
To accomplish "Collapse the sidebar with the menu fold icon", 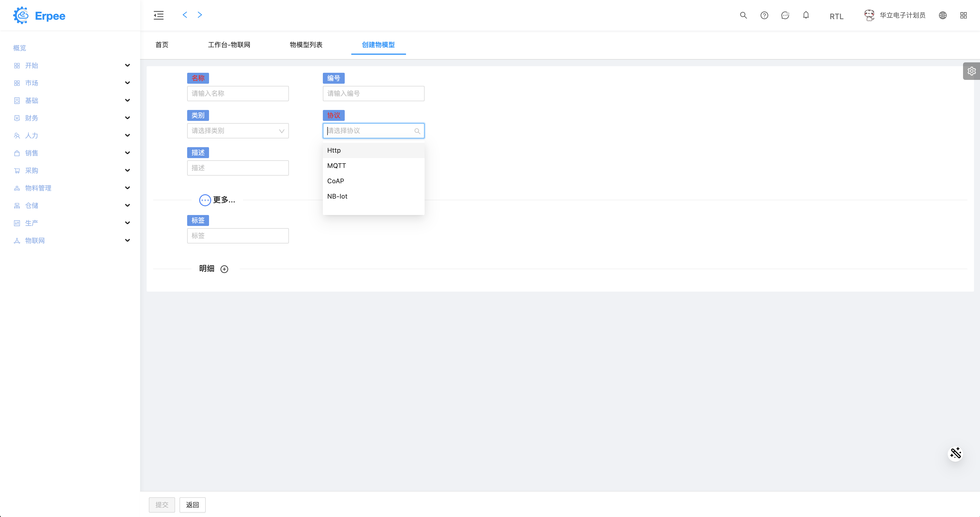I will coord(159,15).
